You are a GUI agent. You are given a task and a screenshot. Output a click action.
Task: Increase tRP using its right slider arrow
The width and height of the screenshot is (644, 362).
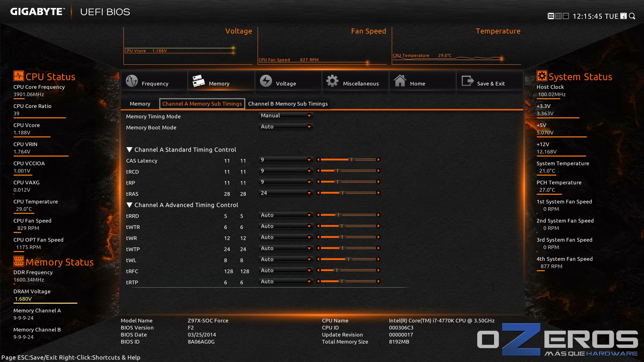click(x=378, y=182)
